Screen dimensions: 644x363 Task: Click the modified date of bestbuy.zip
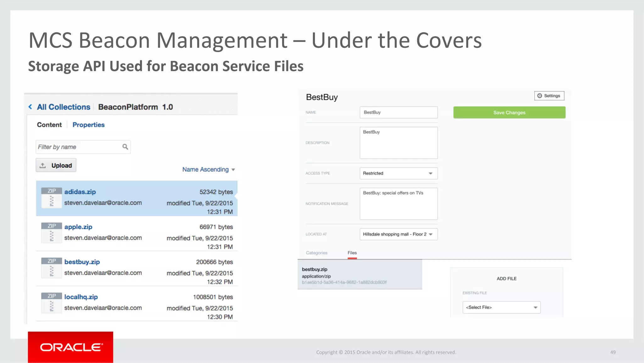[200, 277]
